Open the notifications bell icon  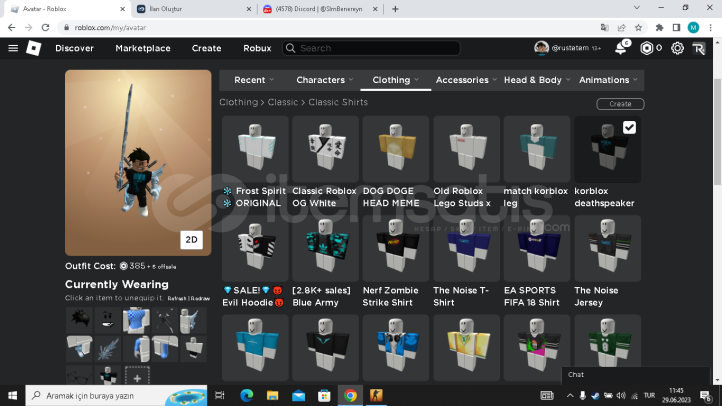(x=621, y=48)
